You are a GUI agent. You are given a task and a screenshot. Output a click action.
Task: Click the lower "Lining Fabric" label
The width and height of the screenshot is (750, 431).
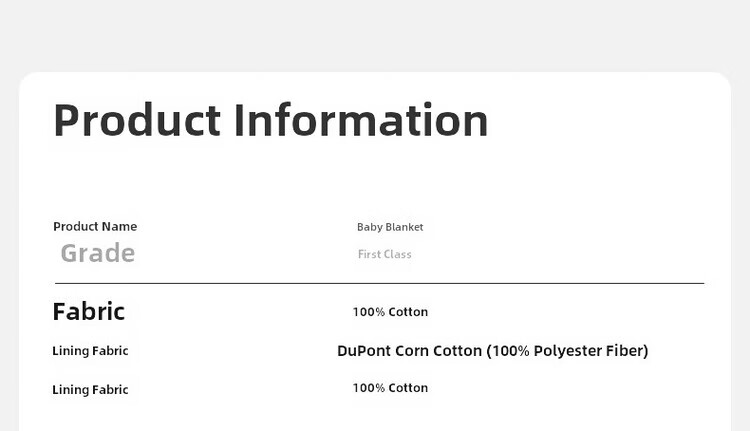pos(90,390)
